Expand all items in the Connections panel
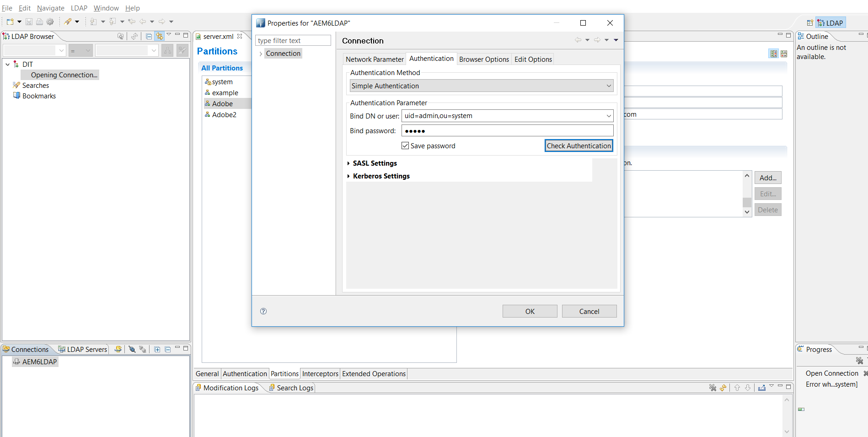The width and height of the screenshot is (868, 437). click(157, 349)
